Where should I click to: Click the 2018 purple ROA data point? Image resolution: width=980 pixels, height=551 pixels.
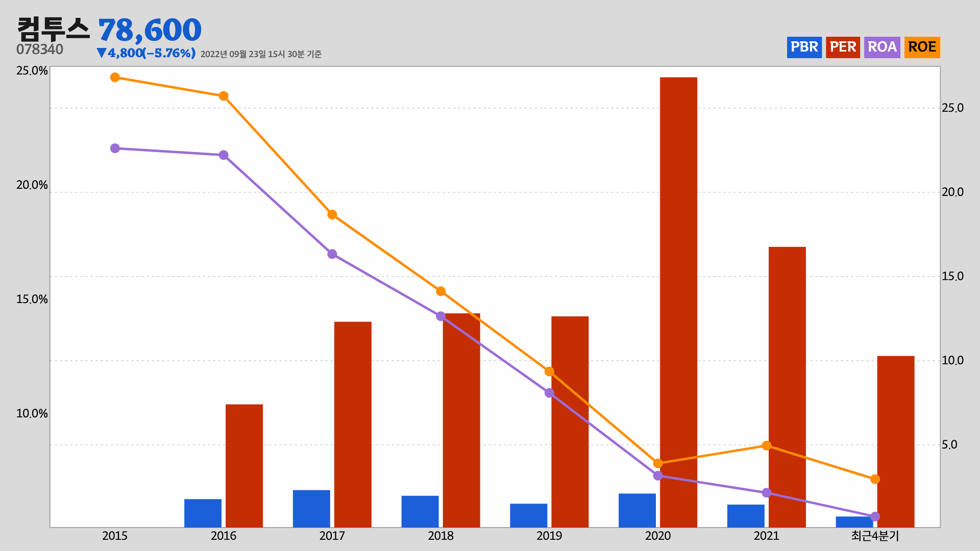click(x=440, y=316)
